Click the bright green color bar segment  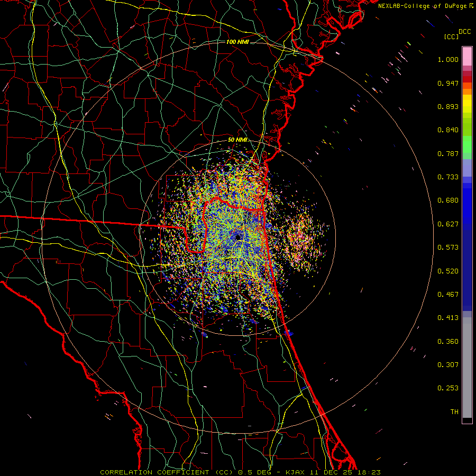[467, 144]
